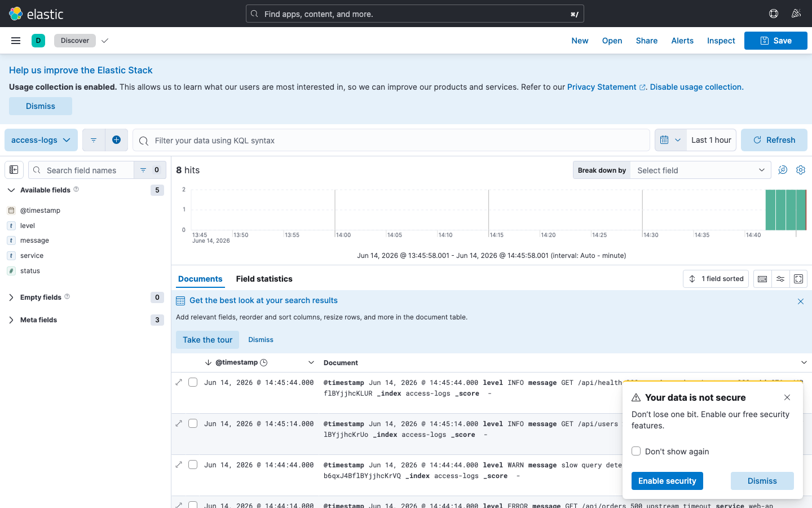Open the 1 field sorted menu
Screen dimensions: 812x508
[716, 279]
